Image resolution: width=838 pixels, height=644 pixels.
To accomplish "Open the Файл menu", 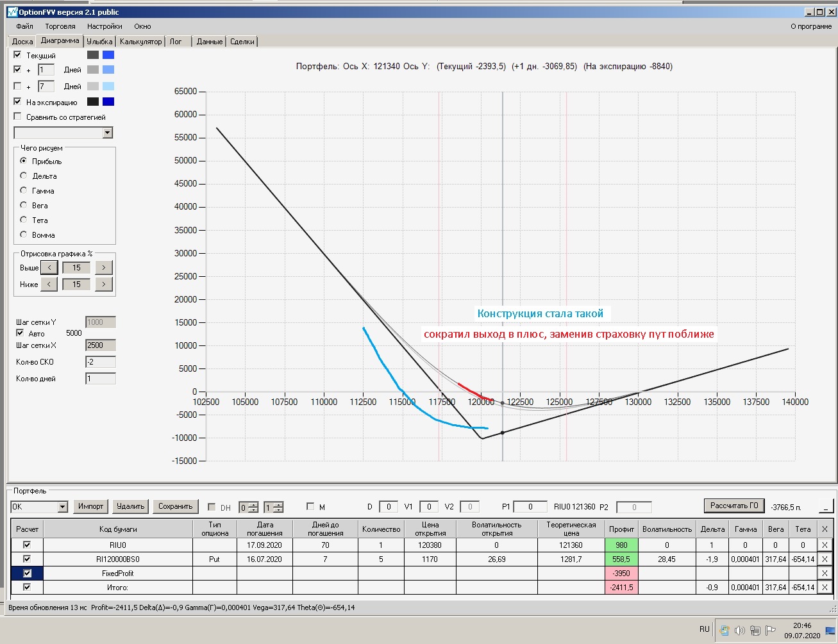I will click(x=25, y=26).
